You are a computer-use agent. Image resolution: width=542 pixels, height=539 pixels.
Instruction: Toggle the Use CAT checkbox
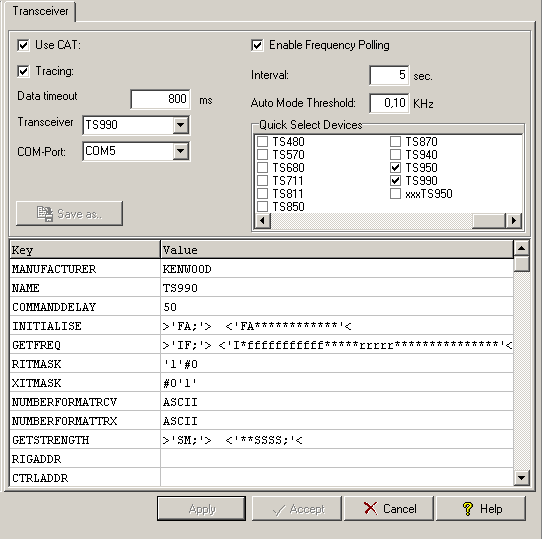(x=23, y=45)
